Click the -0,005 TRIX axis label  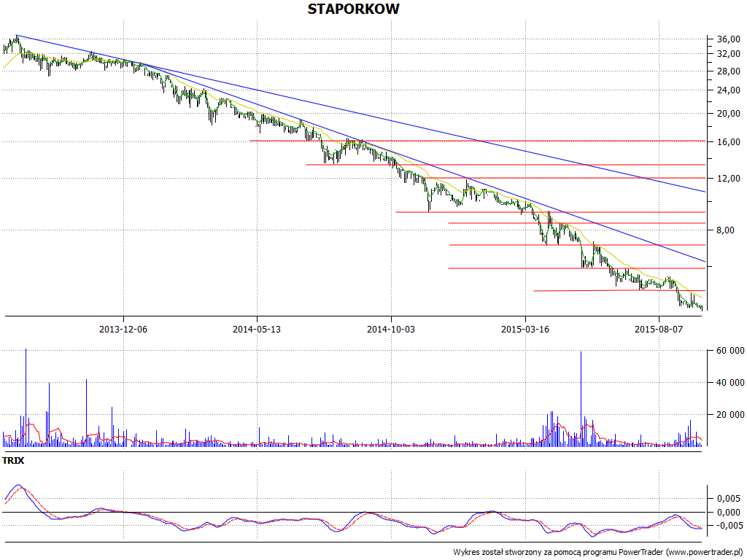tap(727, 526)
